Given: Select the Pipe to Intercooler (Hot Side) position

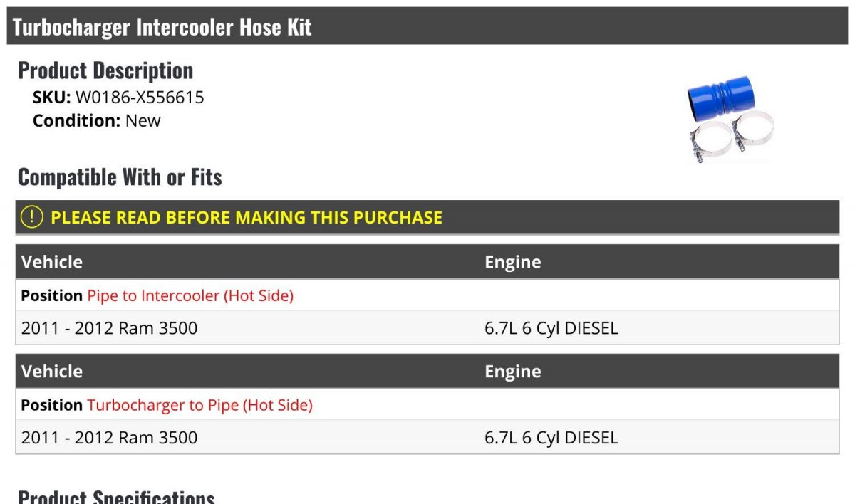Looking at the screenshot, I should pyautogui.click(x=190, y=295).
